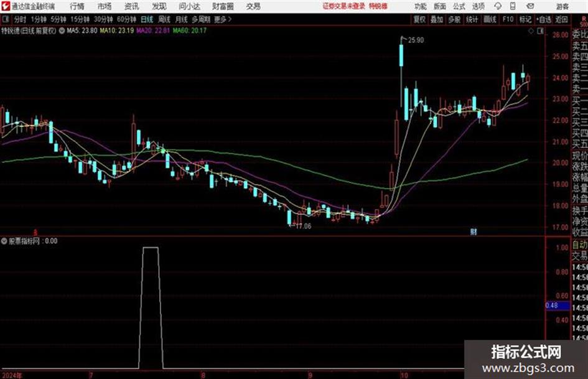Viewport: 588px width, 379px height.
Task: Click the 特锐德(日线 前复权) chart title
Action: [29, 30]
